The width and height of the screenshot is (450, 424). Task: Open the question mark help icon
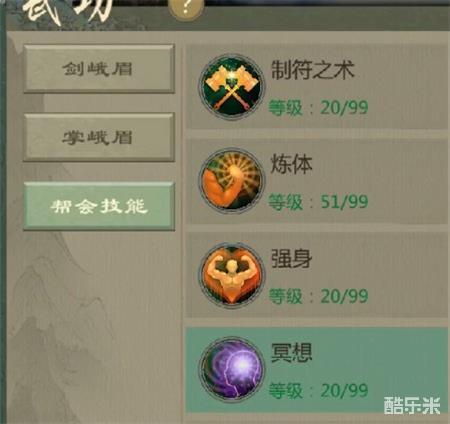pos(186,7)
